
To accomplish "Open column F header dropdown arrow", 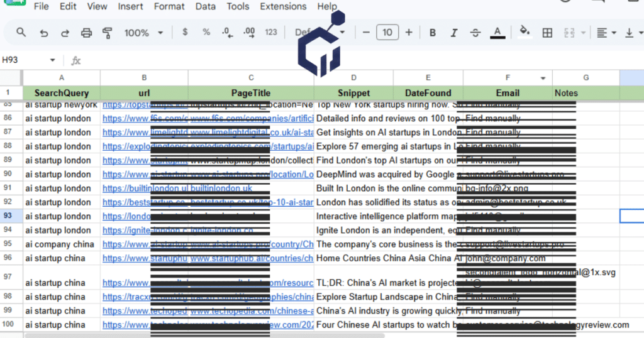I will click(543, 78).
